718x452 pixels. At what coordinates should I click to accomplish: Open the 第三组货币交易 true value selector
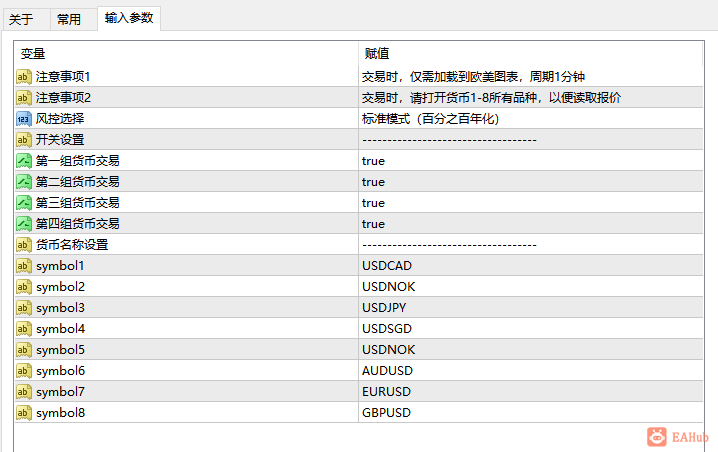tap(530, 203)
